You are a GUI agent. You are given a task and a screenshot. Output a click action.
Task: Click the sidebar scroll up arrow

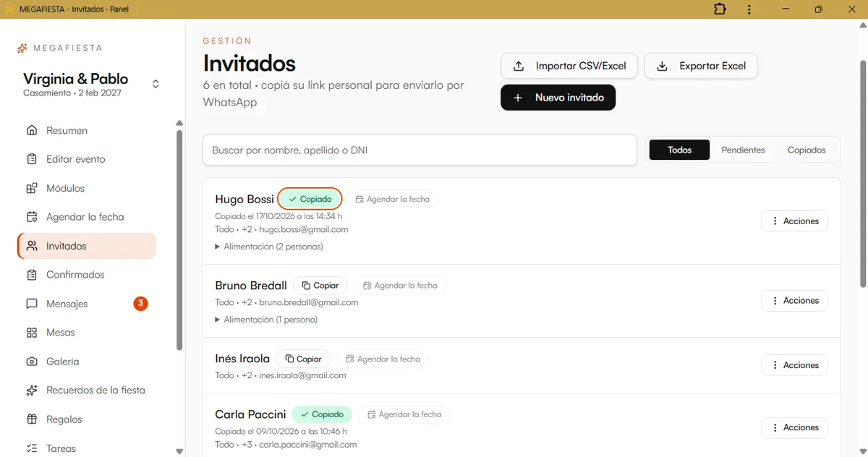[x=179, y=123]
